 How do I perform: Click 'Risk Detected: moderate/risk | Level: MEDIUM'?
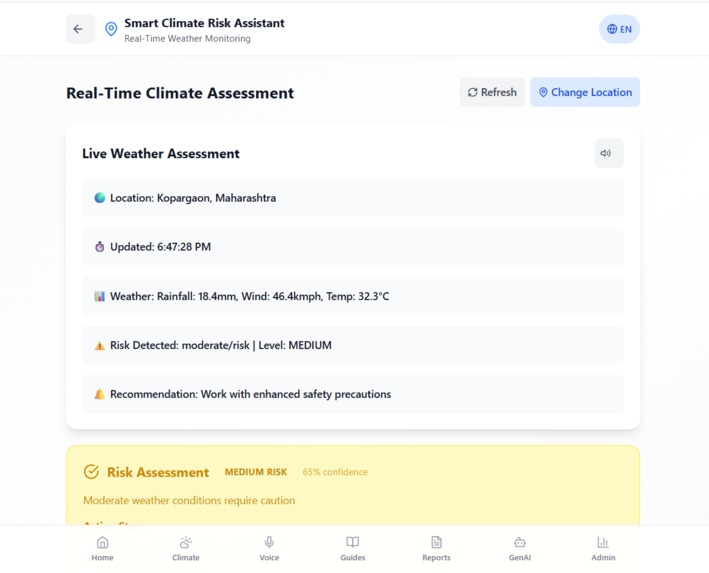tap(353, 345)
